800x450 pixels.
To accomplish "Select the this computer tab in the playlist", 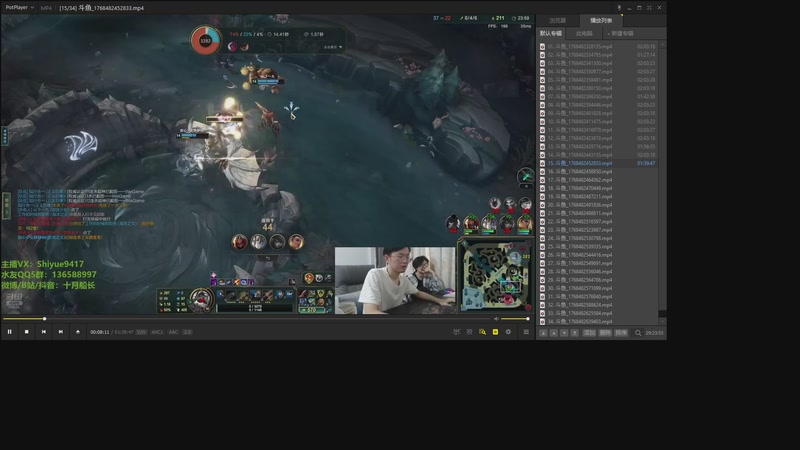I will point(584,33).
